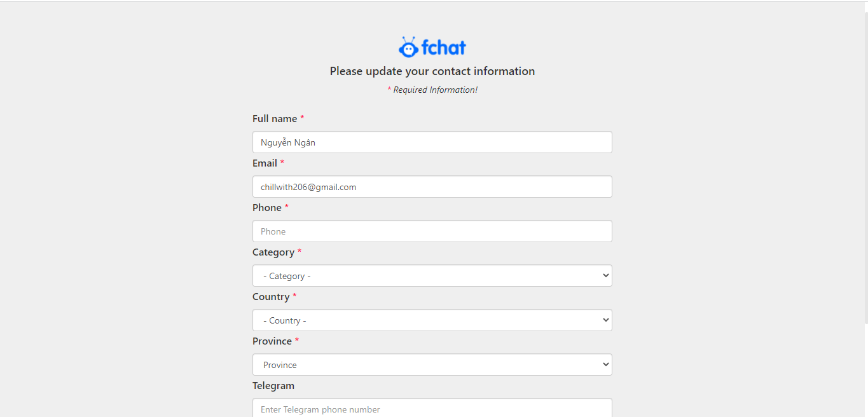Click the Telegram phone number field
Viewport: 868px width, 417px height.
coord(432,408)
